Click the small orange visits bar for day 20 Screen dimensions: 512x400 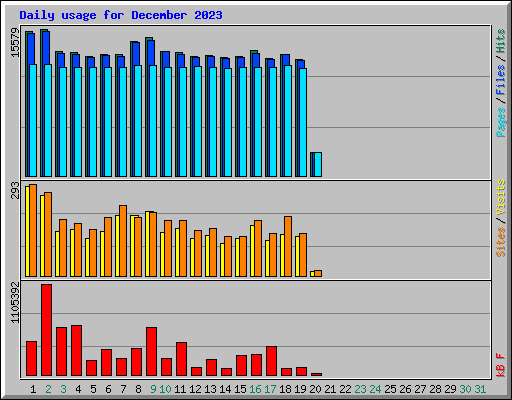(318, 273)
